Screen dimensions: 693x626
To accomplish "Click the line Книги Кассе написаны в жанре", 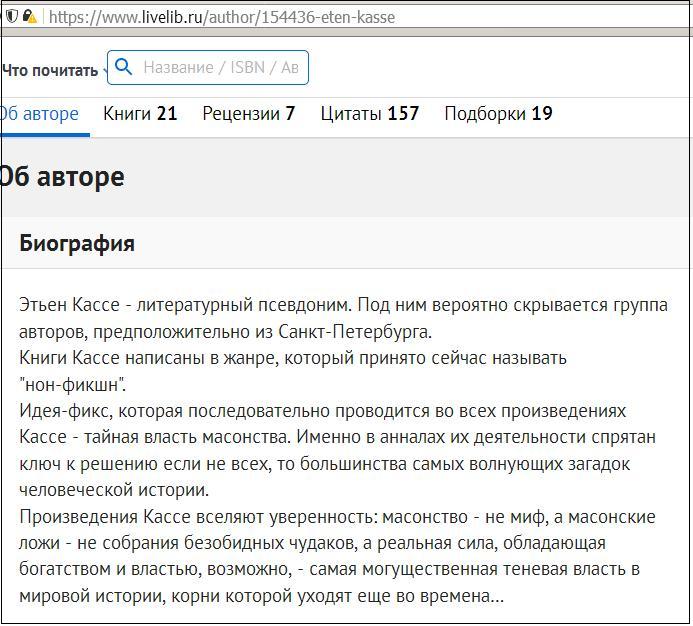I will 293,358.
